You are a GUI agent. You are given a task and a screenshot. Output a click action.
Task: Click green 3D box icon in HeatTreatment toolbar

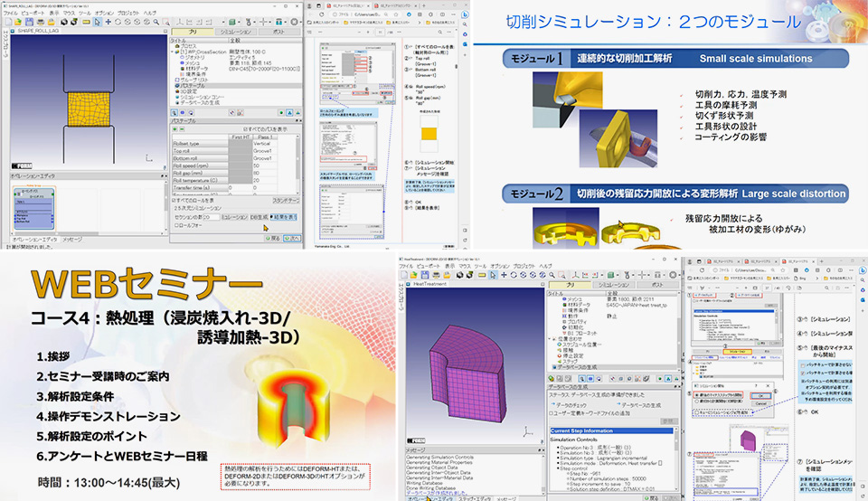(610, 275)
